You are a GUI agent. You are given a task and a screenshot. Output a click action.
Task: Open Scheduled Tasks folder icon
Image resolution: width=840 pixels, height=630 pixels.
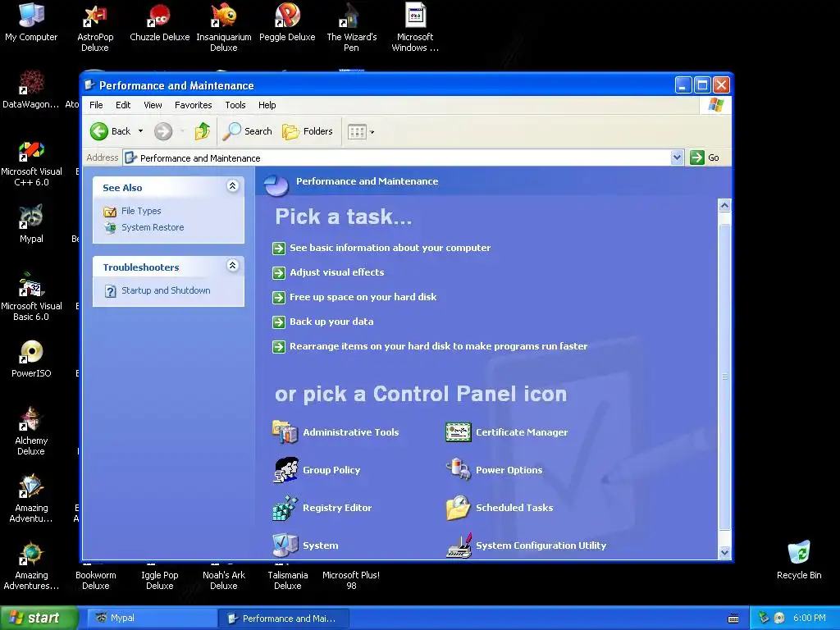click(x=458, y=508)
